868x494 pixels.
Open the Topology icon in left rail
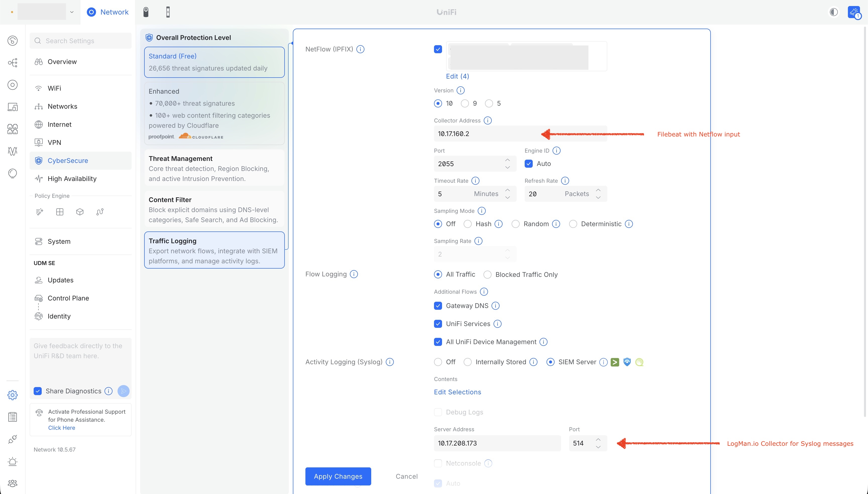point(13,63)
